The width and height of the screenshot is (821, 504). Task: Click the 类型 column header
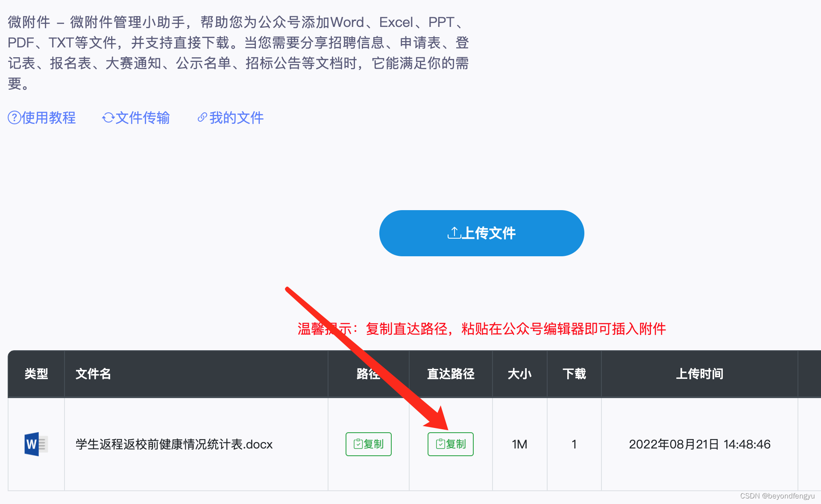click(x=36, y=374)
